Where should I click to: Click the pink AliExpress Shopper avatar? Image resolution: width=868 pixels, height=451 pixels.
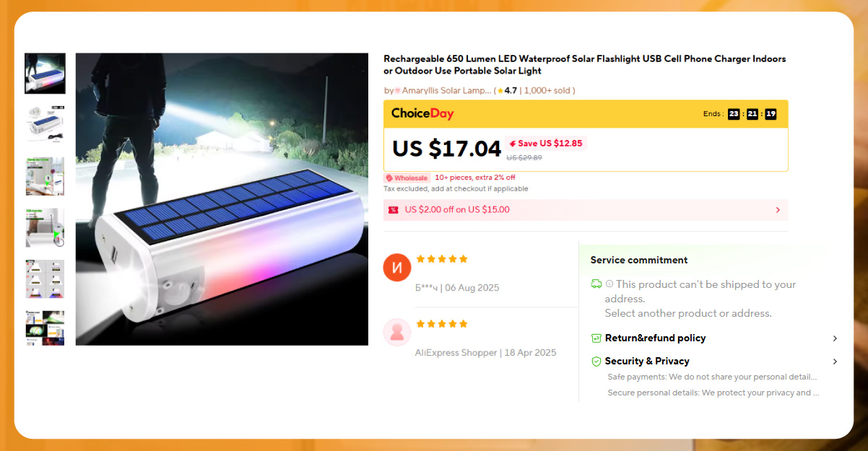pyautogui.click(x=397, y=332)
